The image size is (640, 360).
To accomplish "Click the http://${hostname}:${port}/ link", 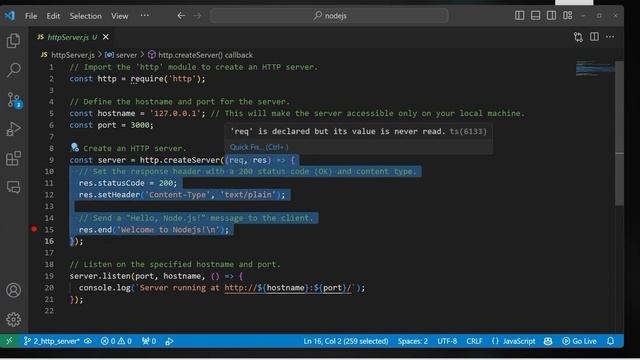I will coord(288,288).
